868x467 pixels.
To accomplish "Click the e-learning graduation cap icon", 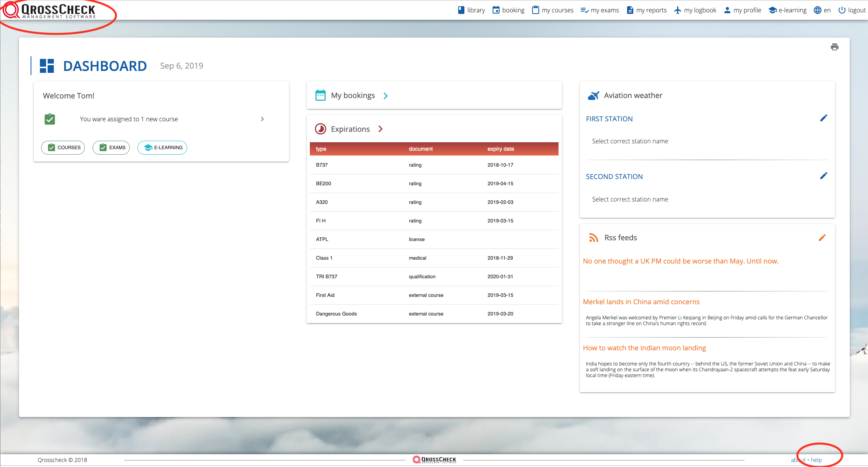I will [x=773, y=10].
